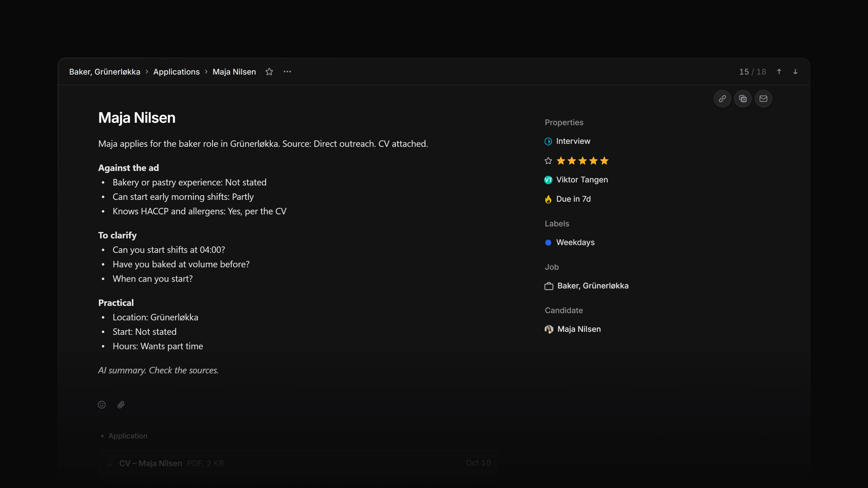
Task: Clear rating with the outlined star
Action: [x=548, y=161]
